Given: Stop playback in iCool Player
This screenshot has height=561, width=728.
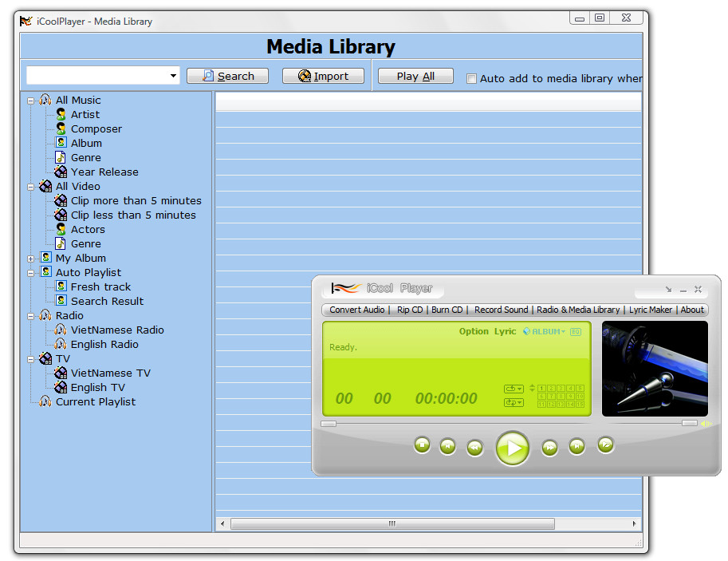Looking at the screenshot, I should coord(422,445).
